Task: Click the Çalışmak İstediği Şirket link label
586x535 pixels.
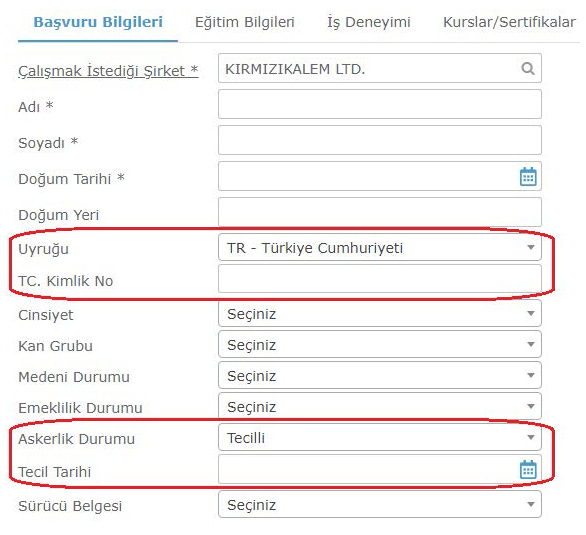Action: point(108,71)
